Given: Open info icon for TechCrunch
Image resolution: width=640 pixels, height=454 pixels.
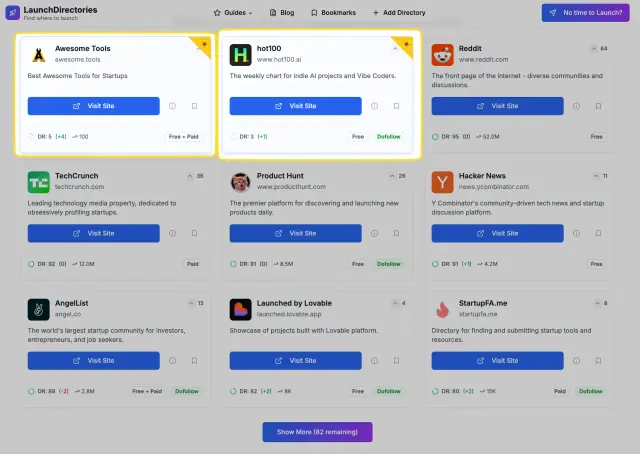Looking at the screenshot, I should tap(172, 234).
